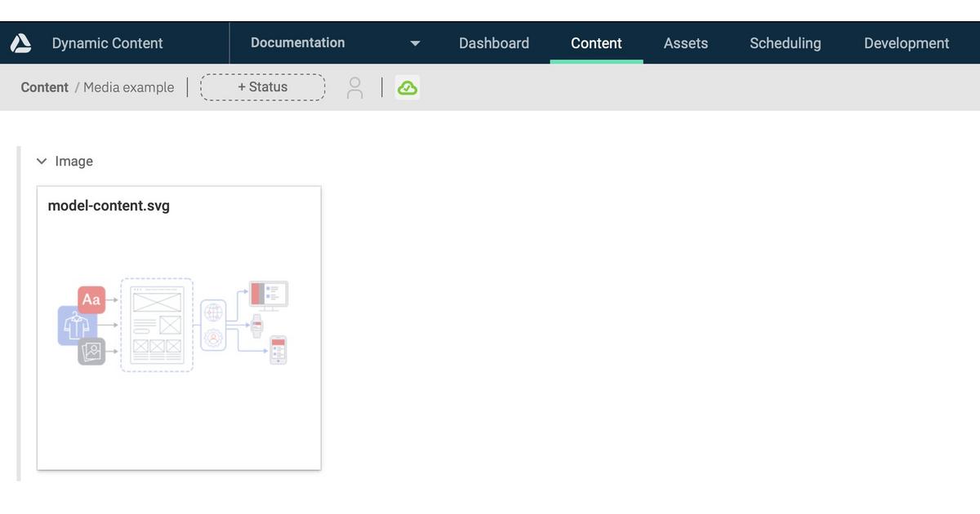Select the Content tab
Viewport: 980px width, 514px height.
click(596, 43)
